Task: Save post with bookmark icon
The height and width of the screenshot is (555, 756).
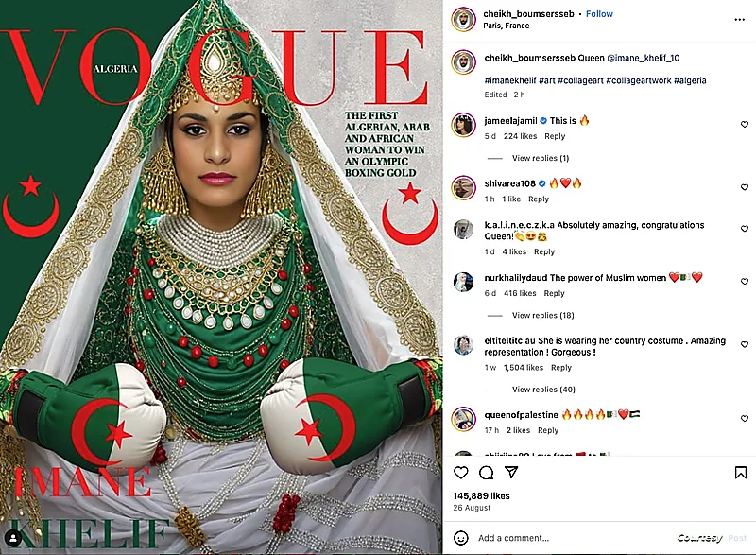Action: coord(741,473)
